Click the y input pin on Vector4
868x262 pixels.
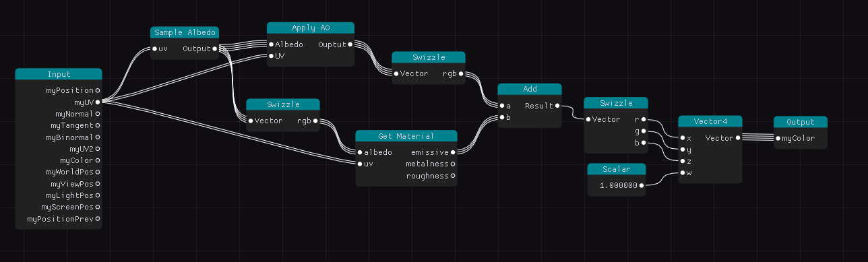click(x=683, y=150)
